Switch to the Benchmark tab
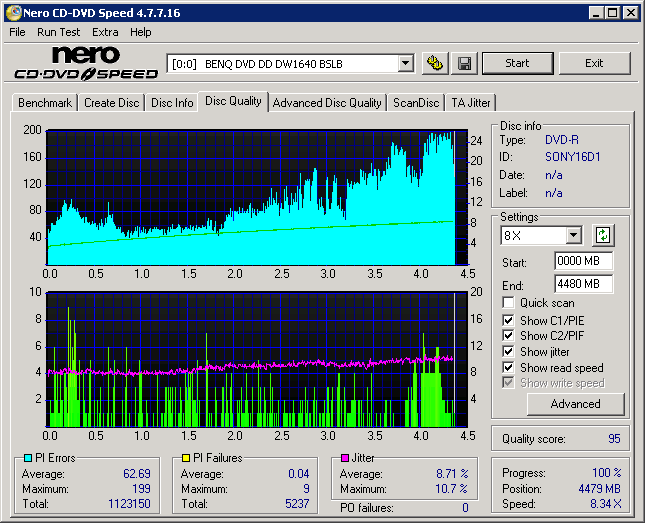The width and height of the screenshot is (645, 523). click(x=45, y=103)
